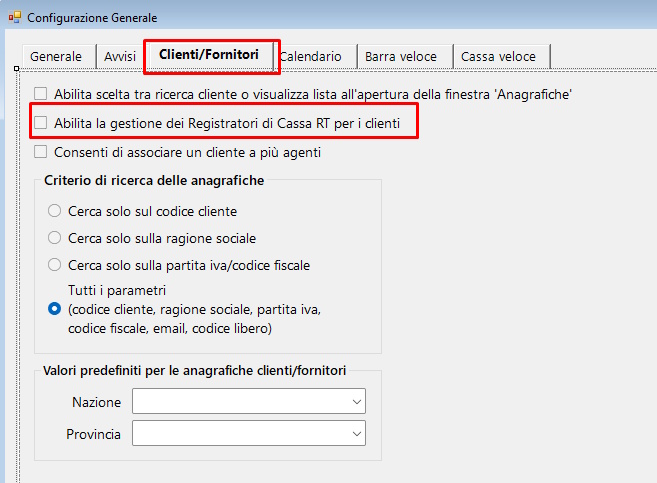Image resolution: width=657 pixels, height=483 pixels.
Task: Switch to the Generale tab
Action: coord(56,57)
